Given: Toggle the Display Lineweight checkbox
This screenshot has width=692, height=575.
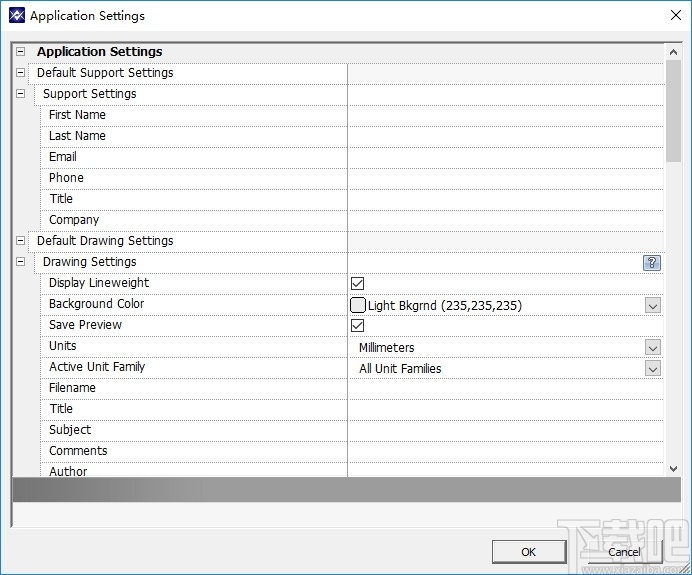Looking at the screenshot, I should 357,283.
